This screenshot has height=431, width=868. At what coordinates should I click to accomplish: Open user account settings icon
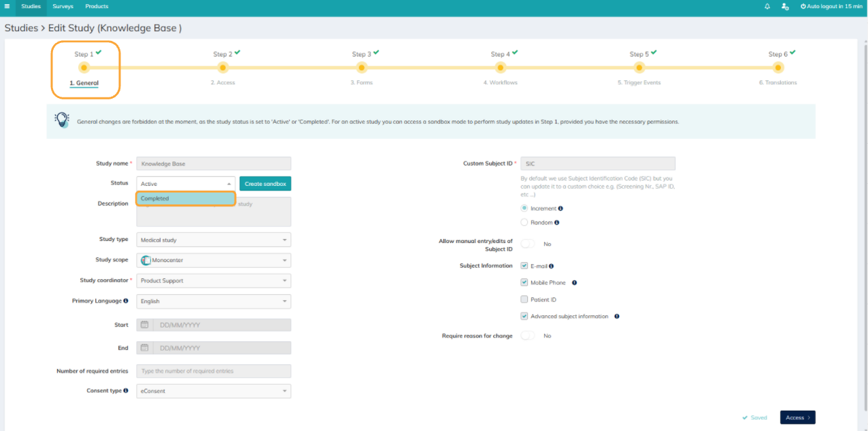[x=785, y=6]
